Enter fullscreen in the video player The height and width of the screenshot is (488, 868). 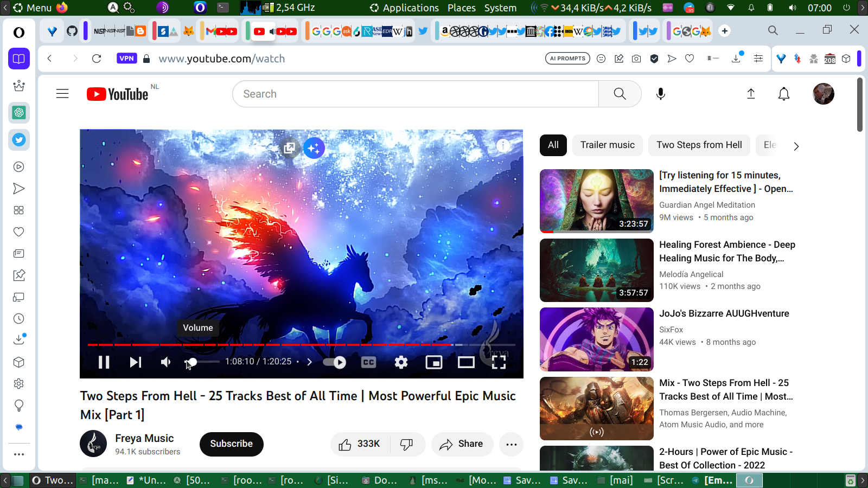tap(499, 362)
